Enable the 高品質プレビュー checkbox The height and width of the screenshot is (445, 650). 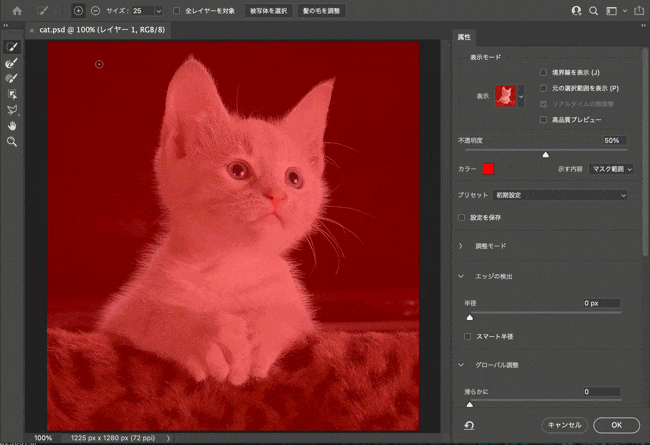pyautogui.click(x=543, y=119)
